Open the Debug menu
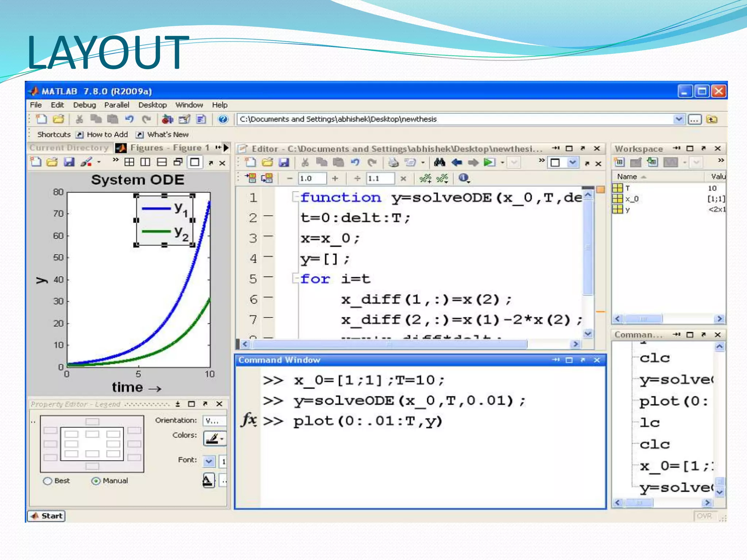Viewport: 747px width, 560px height. click(x=84, y=105)
